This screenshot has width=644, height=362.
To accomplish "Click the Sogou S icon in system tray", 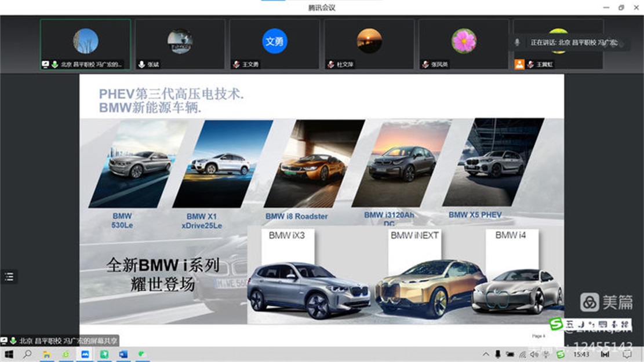I will pyautogui.click(x=560, y=354).
